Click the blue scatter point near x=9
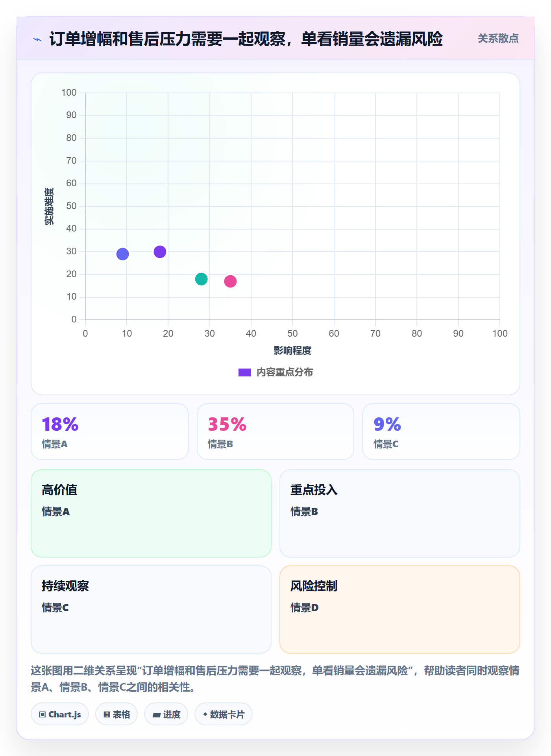 click(x=122, y=254)
